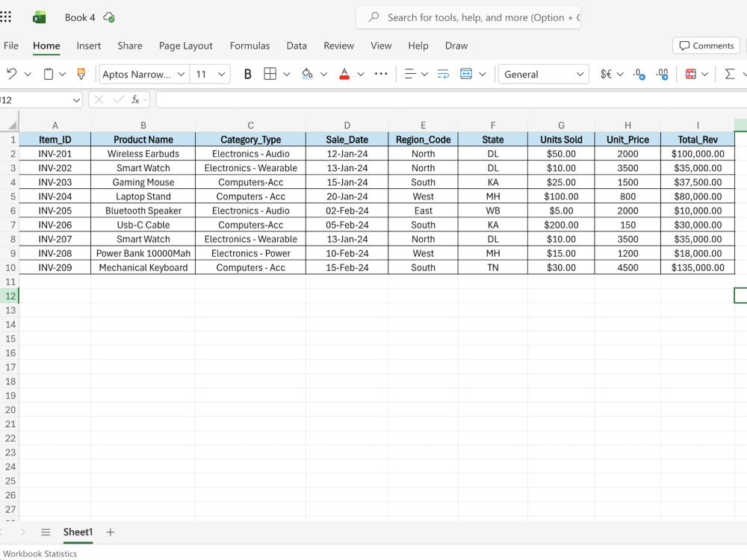Screen dimensions: 747x560
Task: Select column C header
Action: [250, 125]
